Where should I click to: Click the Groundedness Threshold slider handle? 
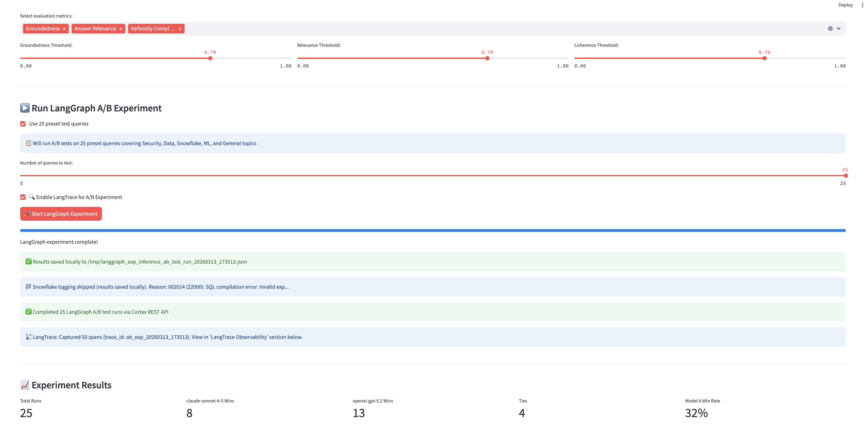tap(210, 58)
